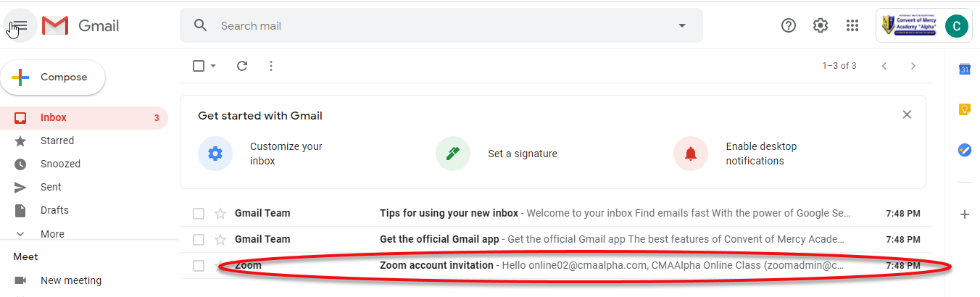The width and height of the screenshot is (980, 297).
Task: Open the main menu hamburger icon
Action: pos(20,26)
